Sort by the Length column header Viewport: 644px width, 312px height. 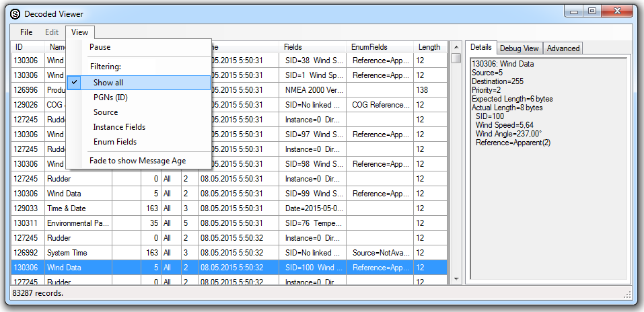tap(429, 47)
